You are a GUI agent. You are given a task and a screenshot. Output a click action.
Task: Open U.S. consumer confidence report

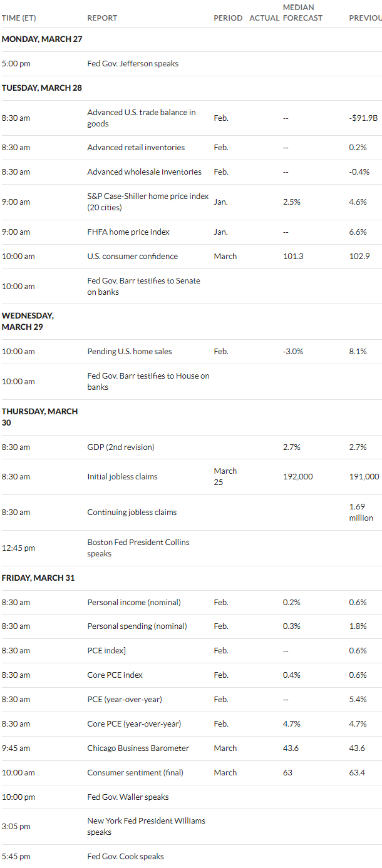(132, 257)
